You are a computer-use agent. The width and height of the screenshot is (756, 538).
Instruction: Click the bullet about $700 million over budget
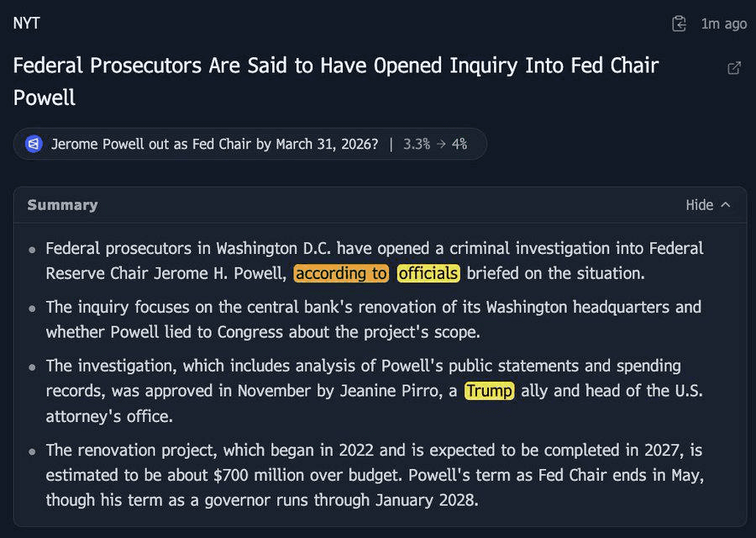click(373, 474)
